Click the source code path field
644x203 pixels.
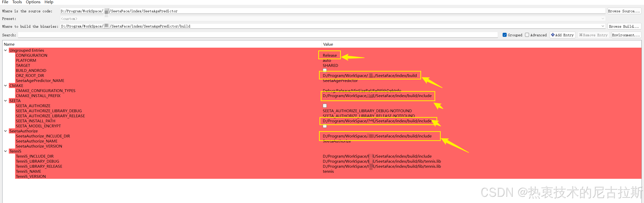[x=333, y=11]
